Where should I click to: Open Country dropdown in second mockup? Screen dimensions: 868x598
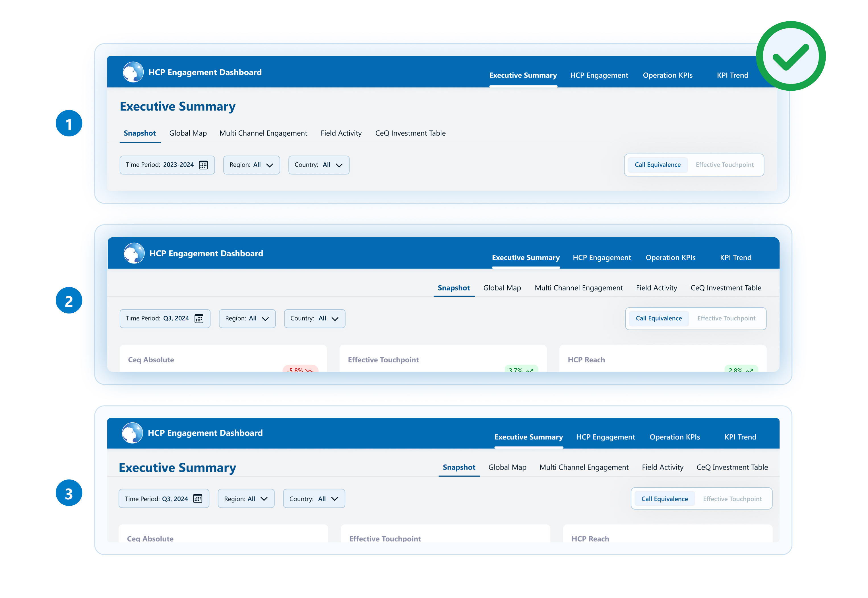(314, 319)
